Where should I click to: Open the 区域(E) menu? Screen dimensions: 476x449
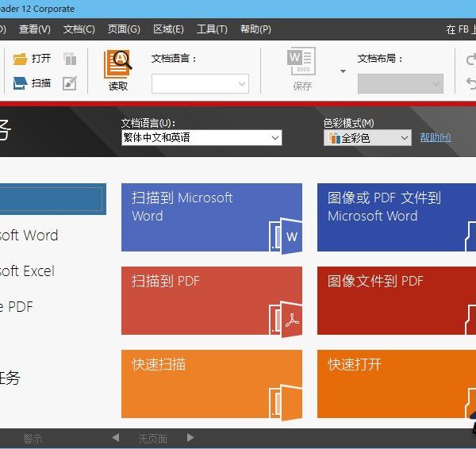(x=168, y=29)
